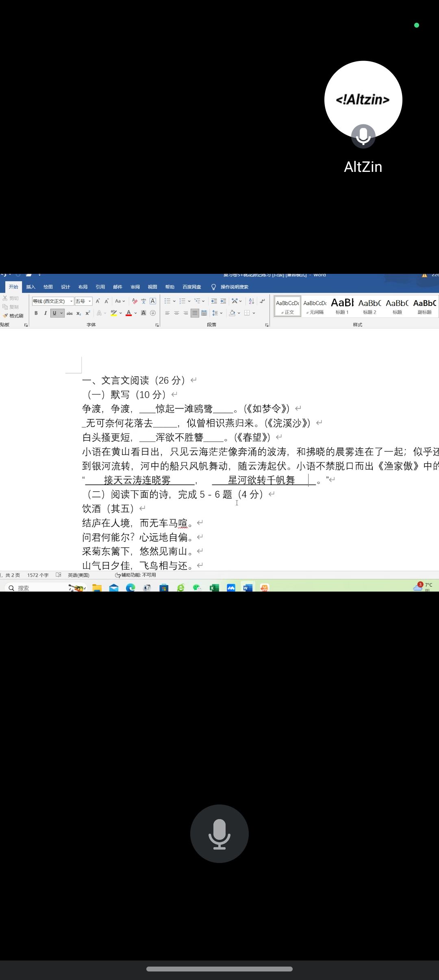Click the Format Painter (格式刷) icon
Screen dimensions: 439x980
click(13, 316)
